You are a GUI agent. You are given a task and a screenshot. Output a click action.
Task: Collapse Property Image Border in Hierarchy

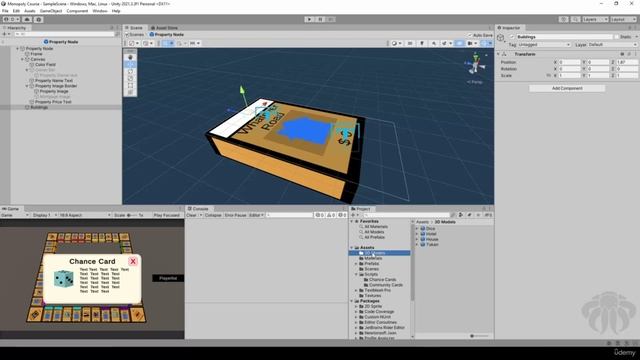pyautogui.click(x=27, y=86)
